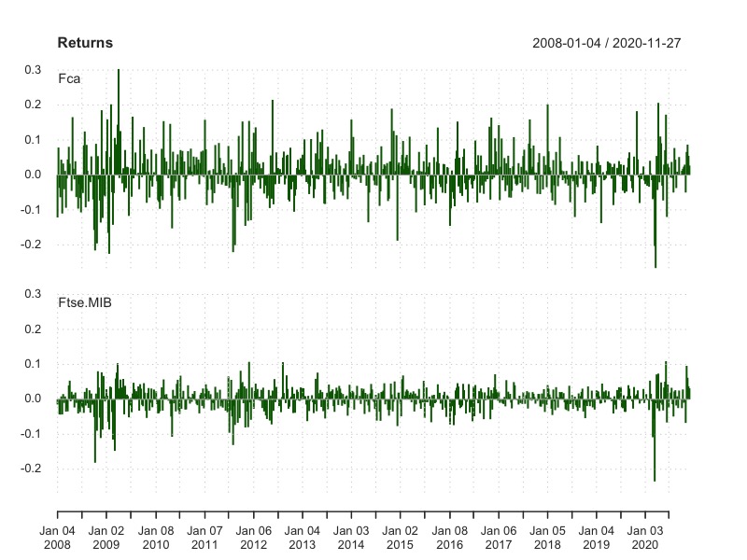Viewport: 747px width, 560px height.
Task: Choose the Jan 04 2013 axis label
Action: point(302,537)
